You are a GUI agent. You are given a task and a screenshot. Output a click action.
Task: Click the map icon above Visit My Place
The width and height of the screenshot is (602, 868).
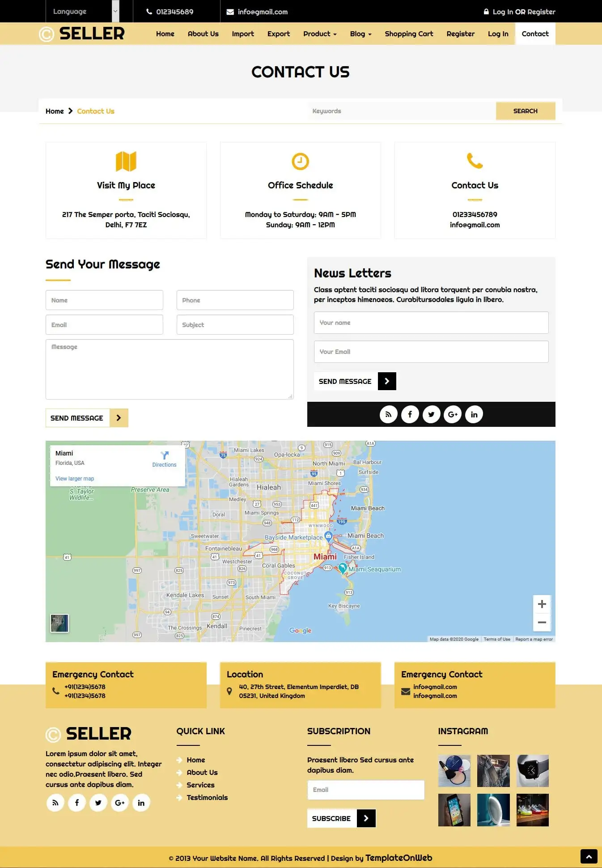(126, 161)
